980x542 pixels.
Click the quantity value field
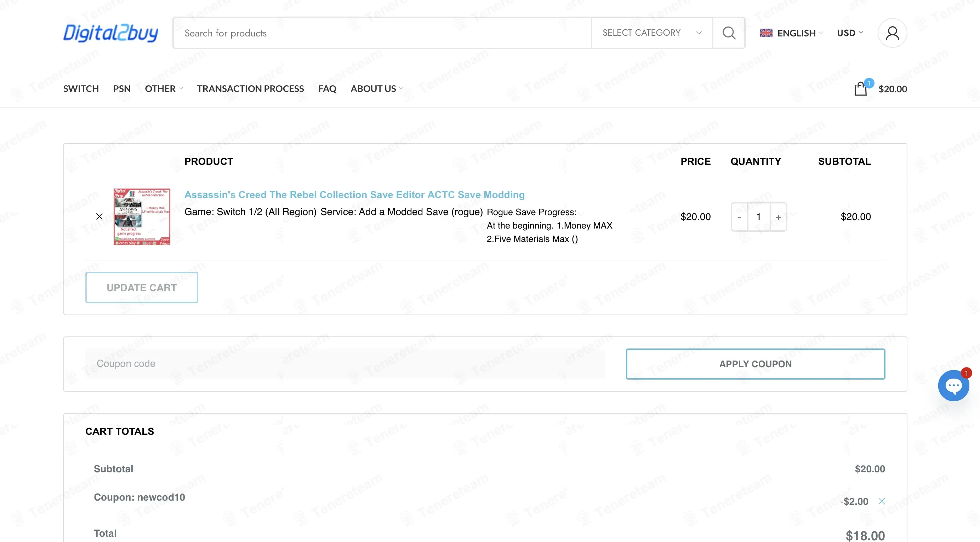click(759, 217)
